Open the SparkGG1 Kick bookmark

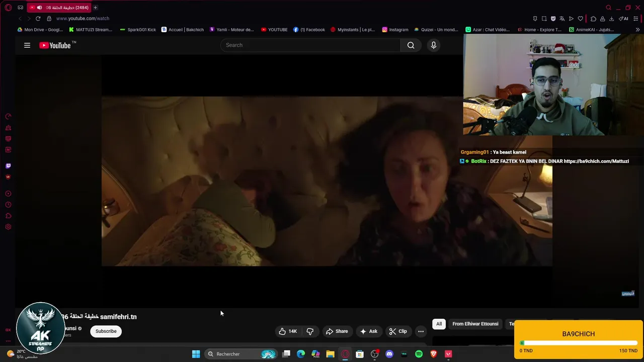[138, 30]
